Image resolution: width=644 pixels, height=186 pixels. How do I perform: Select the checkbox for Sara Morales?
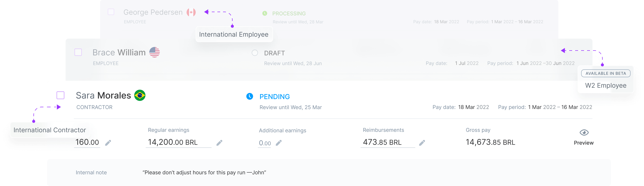pos(60,95)
